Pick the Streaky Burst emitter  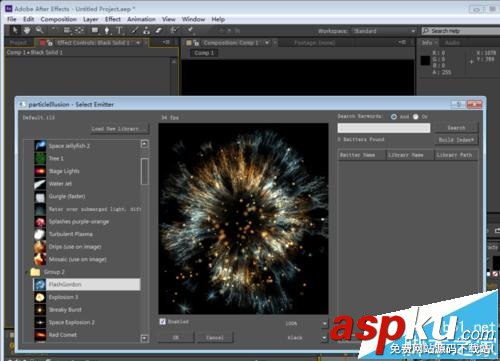pos(87,310)
